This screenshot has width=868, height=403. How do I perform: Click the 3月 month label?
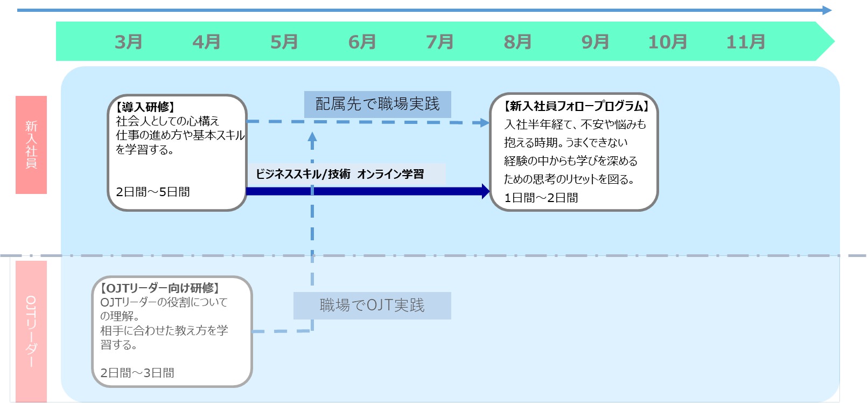pos(129,42)
